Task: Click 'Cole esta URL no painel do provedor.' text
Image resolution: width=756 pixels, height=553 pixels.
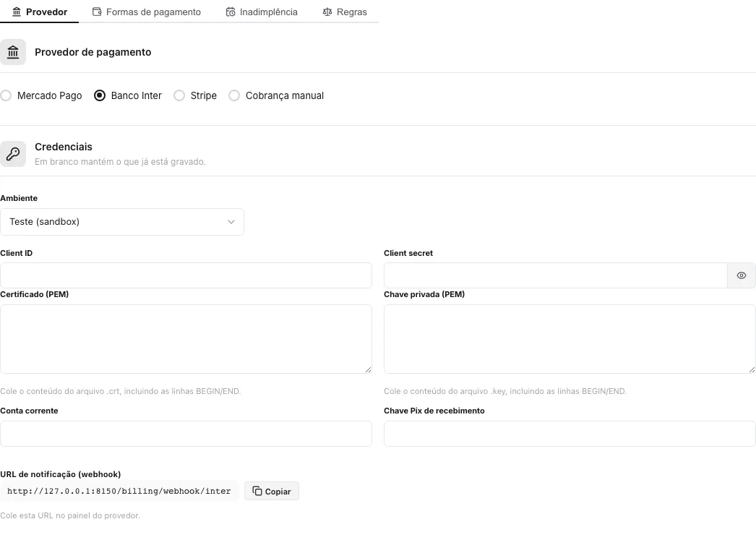Action: click(70, 515)
